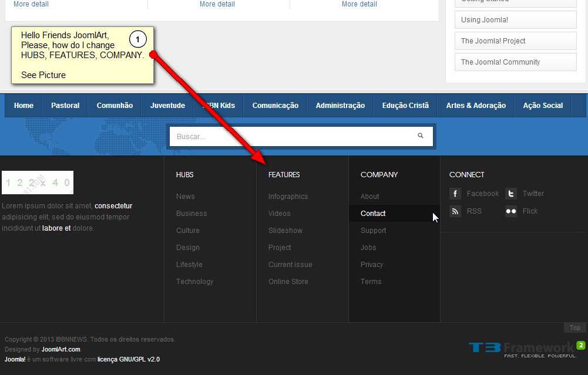588x375 pixels.
Task: Open the Online Store footer link
Action: click(x=288, y=282)
